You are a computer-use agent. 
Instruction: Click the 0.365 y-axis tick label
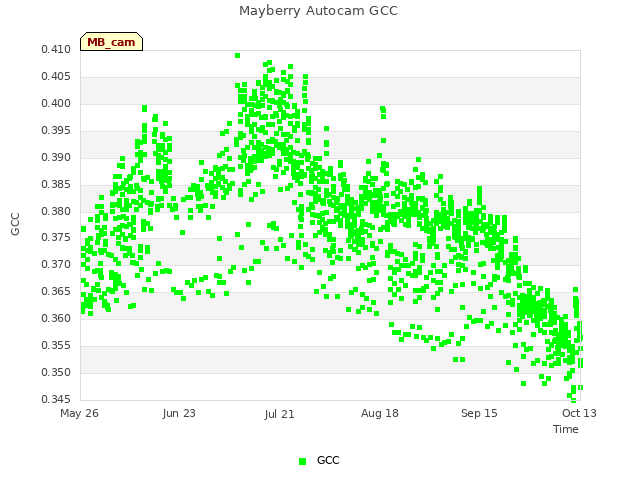[56, 291]
